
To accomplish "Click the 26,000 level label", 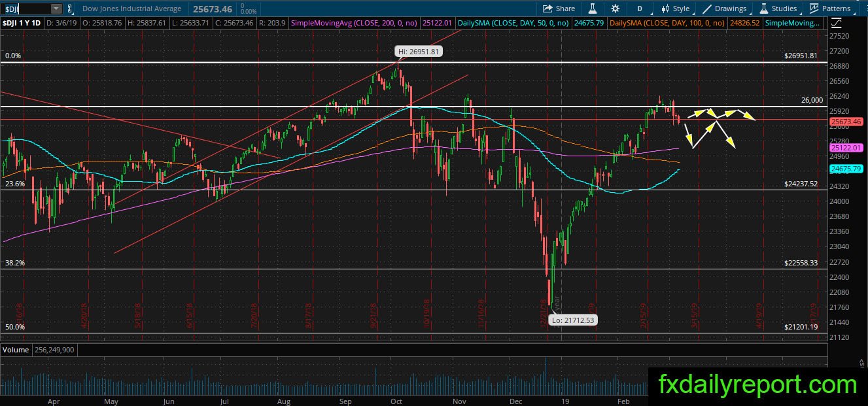I will click(811, 100).
